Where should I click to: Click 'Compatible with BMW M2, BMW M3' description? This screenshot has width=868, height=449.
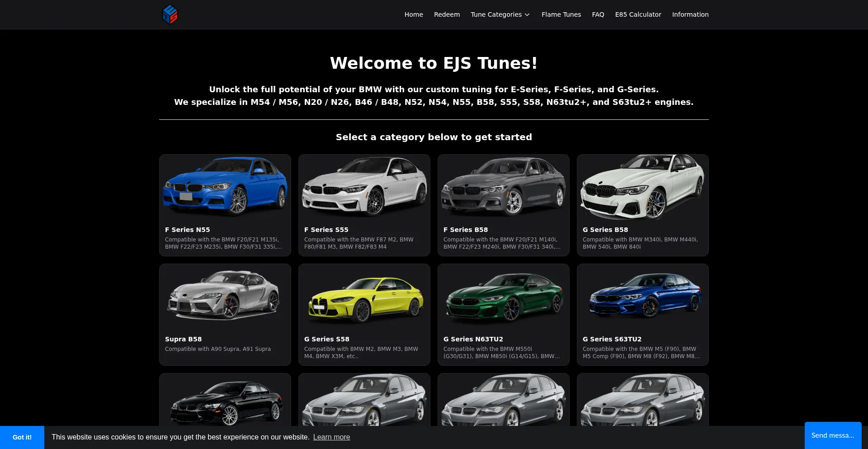point(361,353)
